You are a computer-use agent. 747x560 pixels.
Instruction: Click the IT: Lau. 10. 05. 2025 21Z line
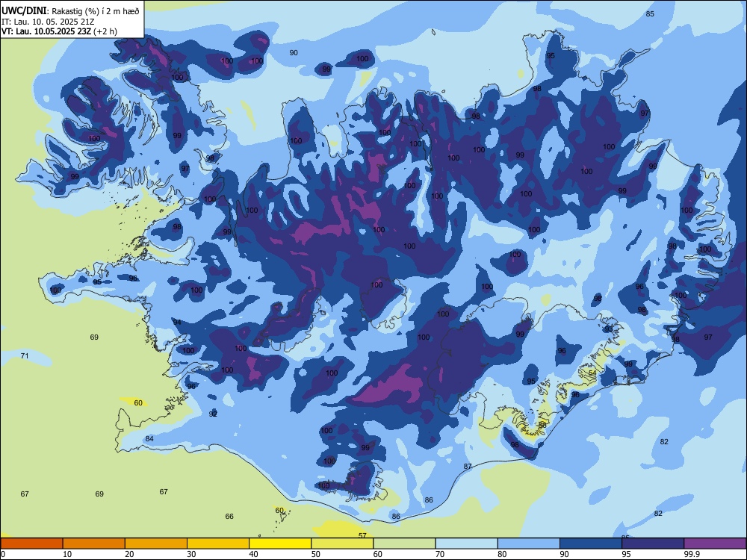[x=46, y=22]
